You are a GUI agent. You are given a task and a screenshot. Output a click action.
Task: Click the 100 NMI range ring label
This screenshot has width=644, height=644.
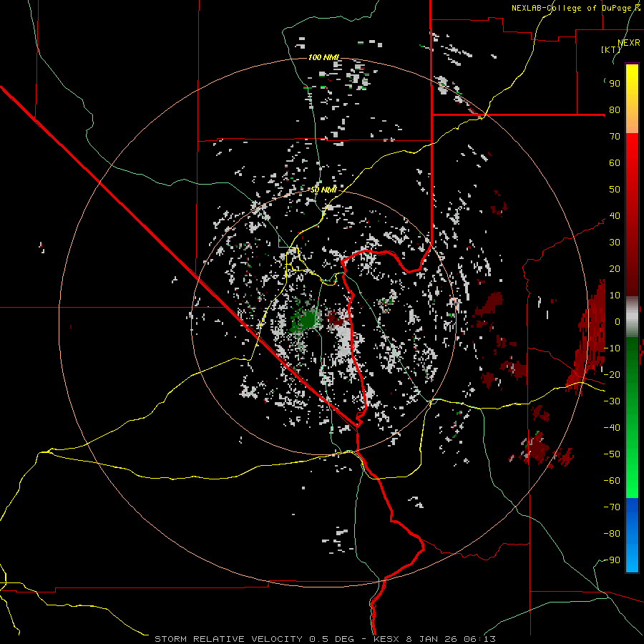click(x=323, y=57)
